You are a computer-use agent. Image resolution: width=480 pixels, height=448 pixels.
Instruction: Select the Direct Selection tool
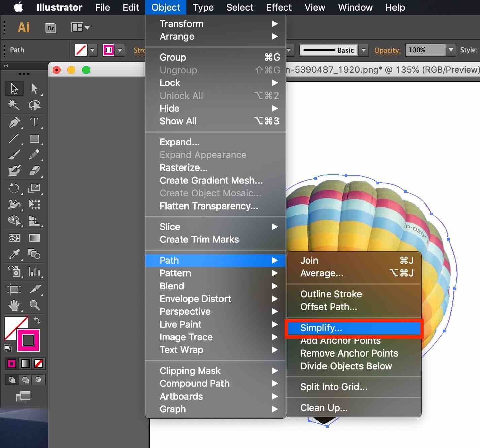[x=34, y=88]
